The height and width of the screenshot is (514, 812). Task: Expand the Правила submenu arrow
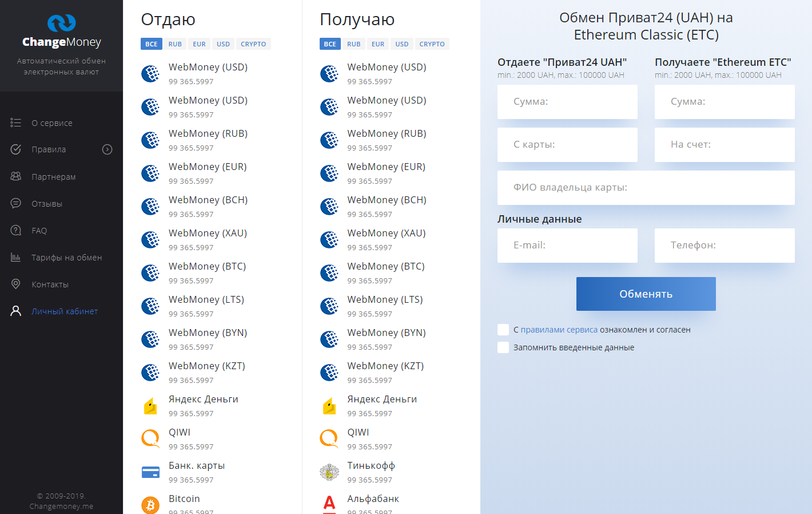tap(107, 149)
